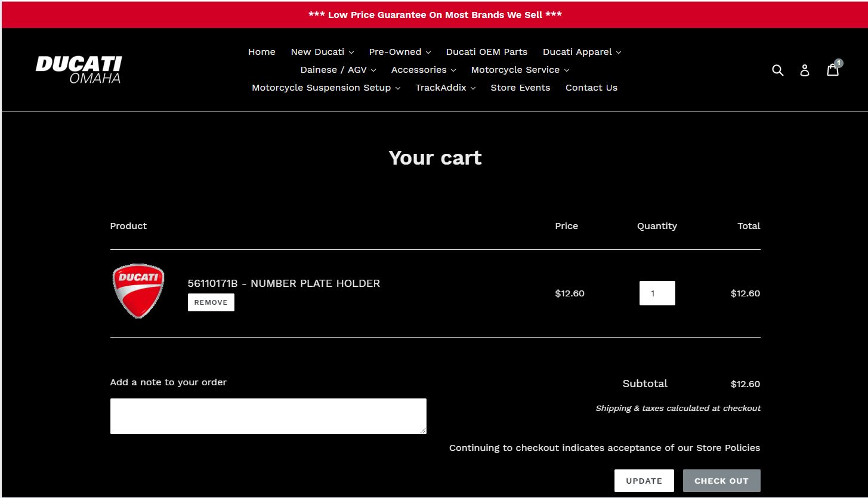Expand the Accessories dropdown menu
868x498 pixels.
[424, 70]
